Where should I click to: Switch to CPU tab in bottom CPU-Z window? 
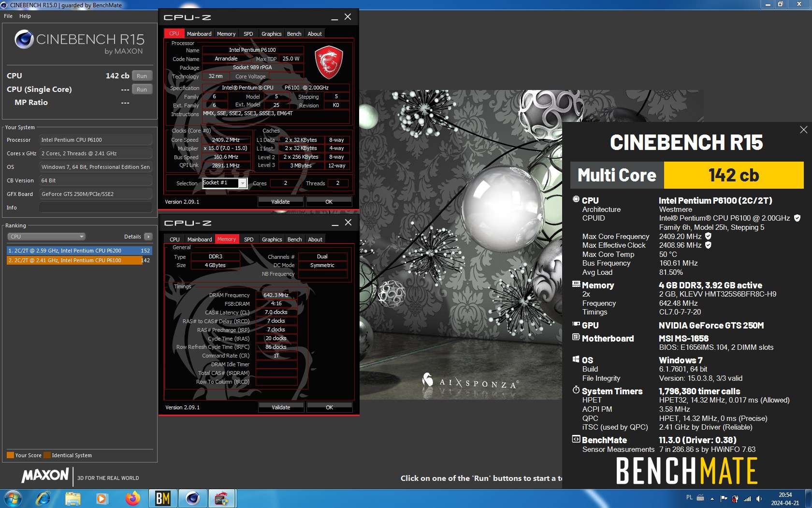point(174,239)
